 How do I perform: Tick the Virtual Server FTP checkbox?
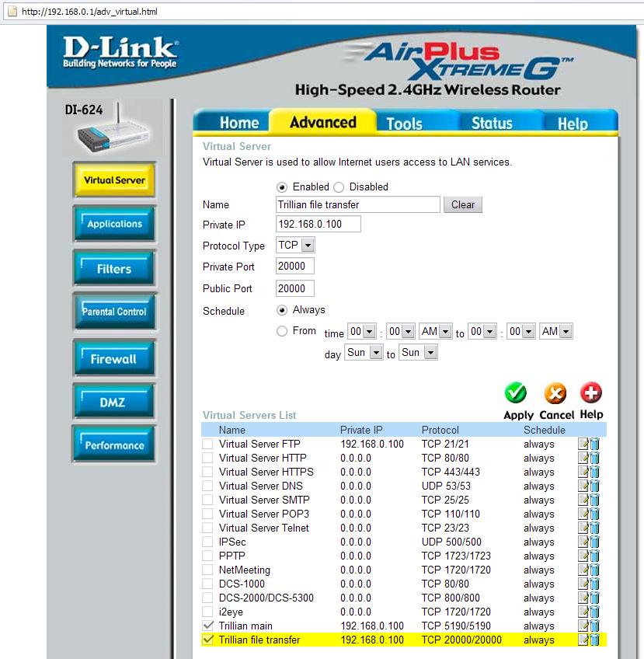207,444
